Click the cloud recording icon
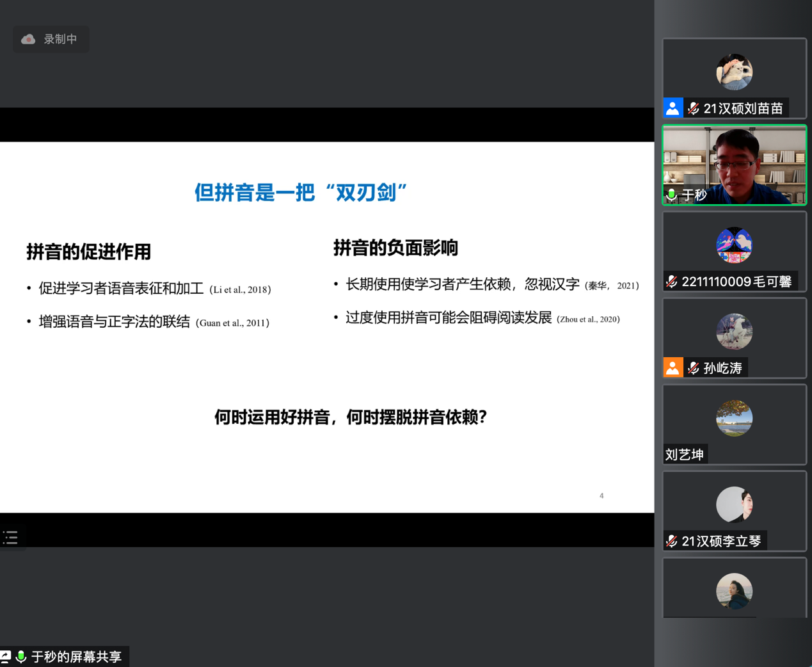This screenshot has height=667, width=812. pyautogui.click(x=28, y=40)
